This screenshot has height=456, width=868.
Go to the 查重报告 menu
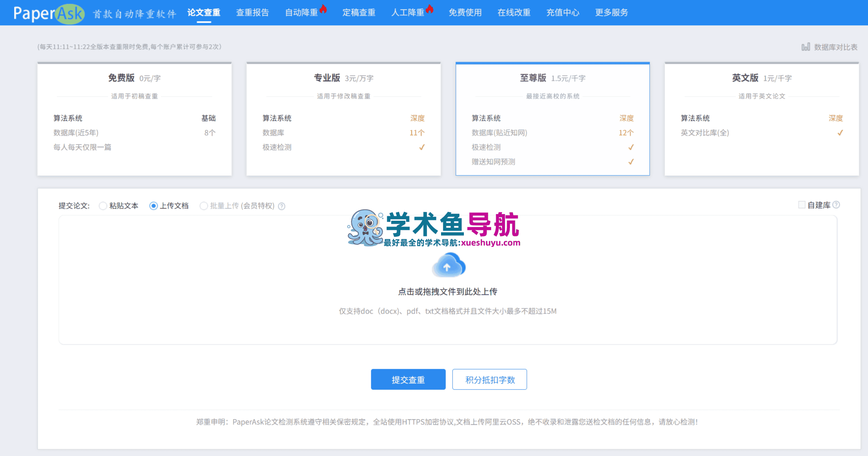click(x=253, y=12)
